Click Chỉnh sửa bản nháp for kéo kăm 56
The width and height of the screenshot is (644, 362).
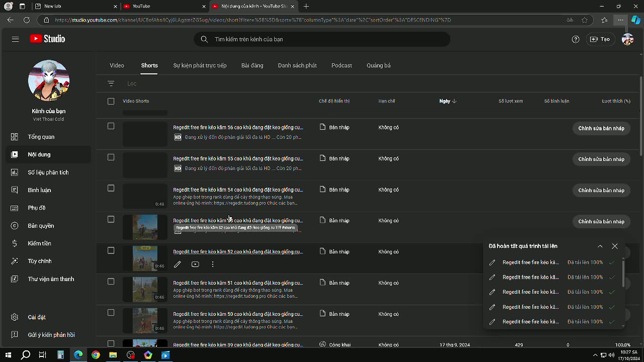tap(601, 128)
